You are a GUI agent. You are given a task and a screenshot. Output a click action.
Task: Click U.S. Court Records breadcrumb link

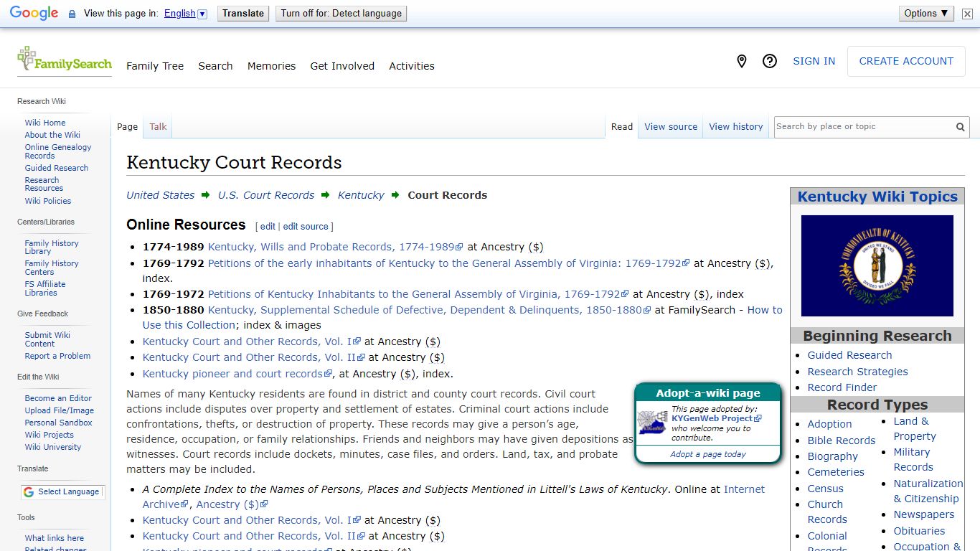click(x=266, y=195)
